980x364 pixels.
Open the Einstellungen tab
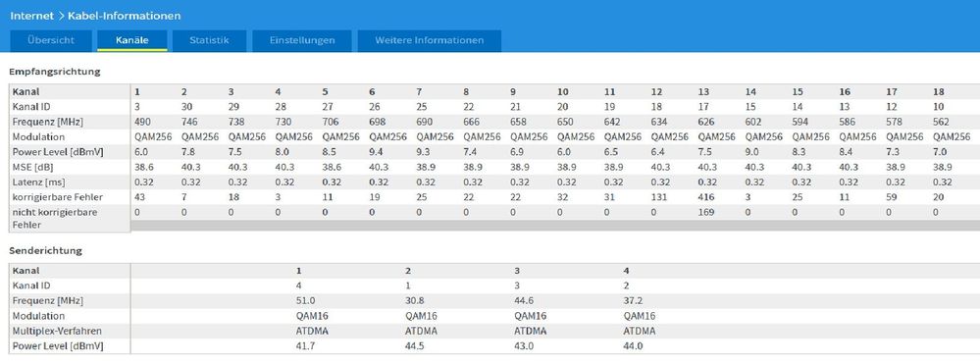click(x=302, y=40)
